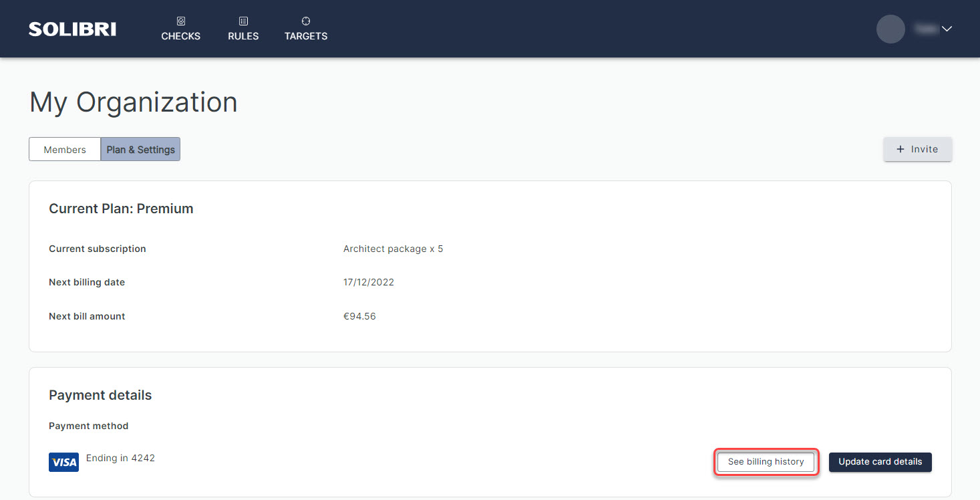Click the Targets crosshair icon
The height and width of the screenshot is (500, 980).
pyautogui.click(x=306, y=21)
